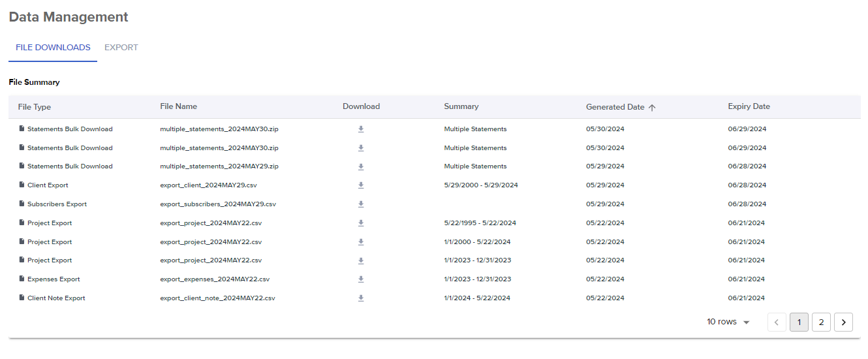Download Project Export with 1/1/2000 - 5/22/2024 summary
Viewport: 868px width, 359px height.
pos(361,242)
